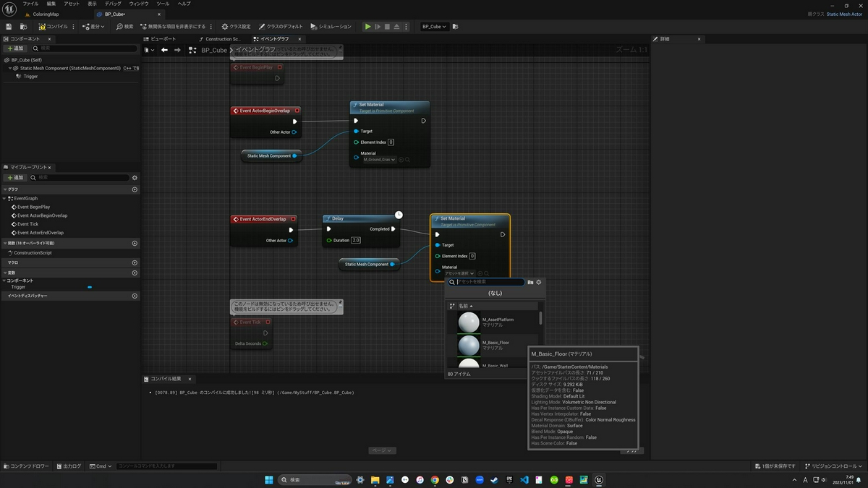Open デバッグ menu
Image resolution: width=868 pixels, height=488 pixels.
point(113,4)
